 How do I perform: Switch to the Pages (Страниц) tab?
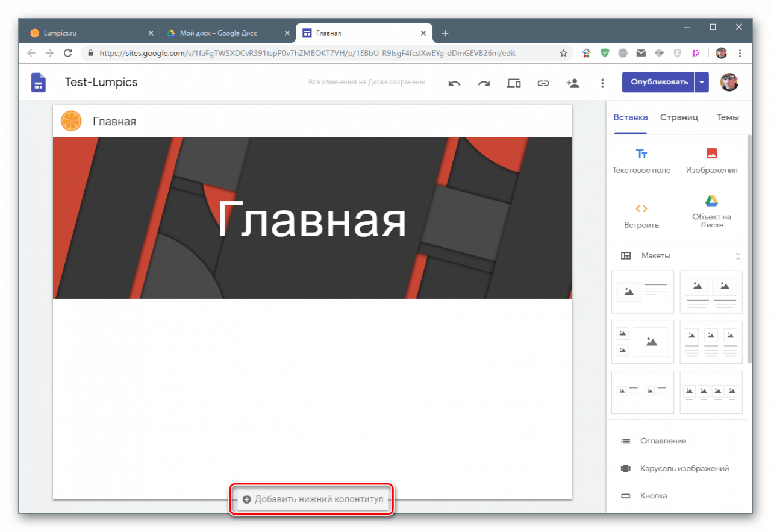[x=679, y=117]
